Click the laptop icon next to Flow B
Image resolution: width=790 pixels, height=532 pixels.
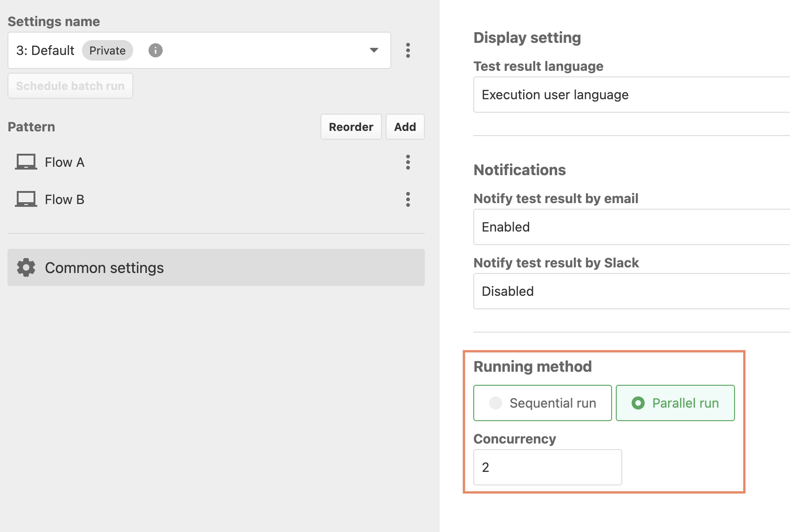(26, 199)
